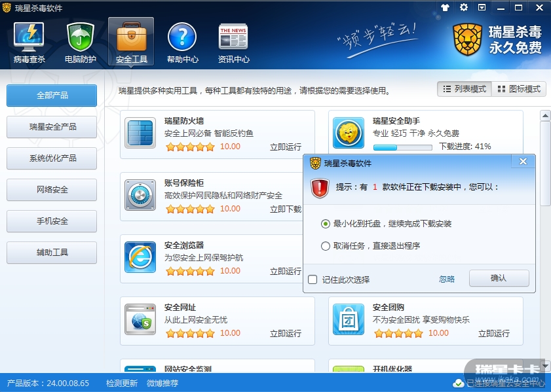Viewport: 551px width, 392px height.
Task: Click 立即下载 for 账号保险柜
Action: pyautogui.click(x=286, y=209)
